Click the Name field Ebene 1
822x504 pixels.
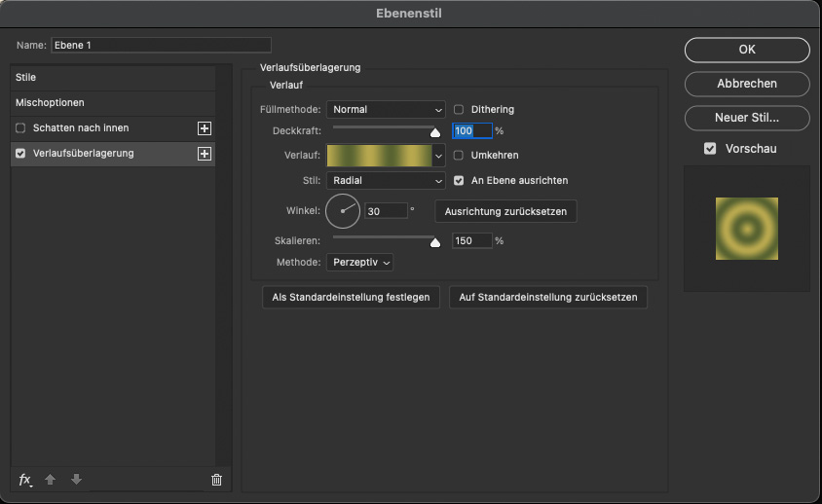point(161,45)
